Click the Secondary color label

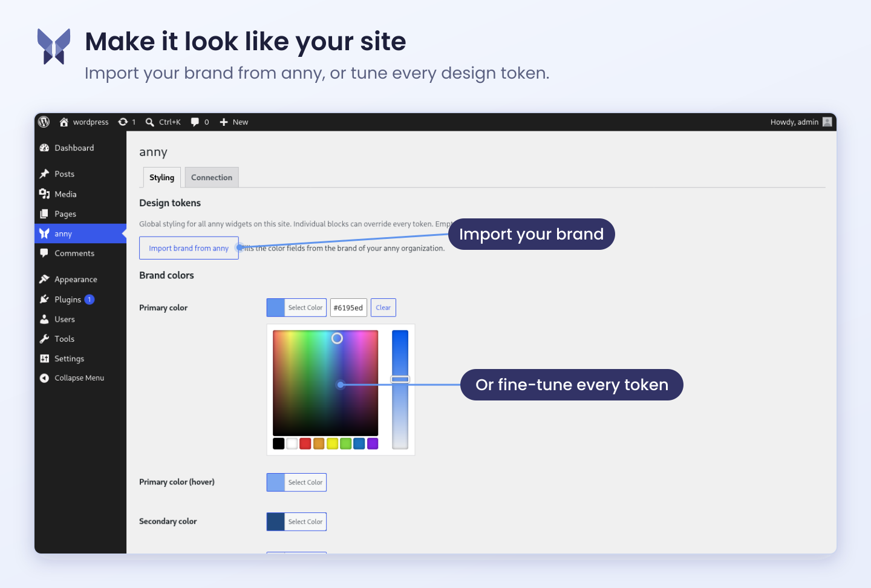168,521
